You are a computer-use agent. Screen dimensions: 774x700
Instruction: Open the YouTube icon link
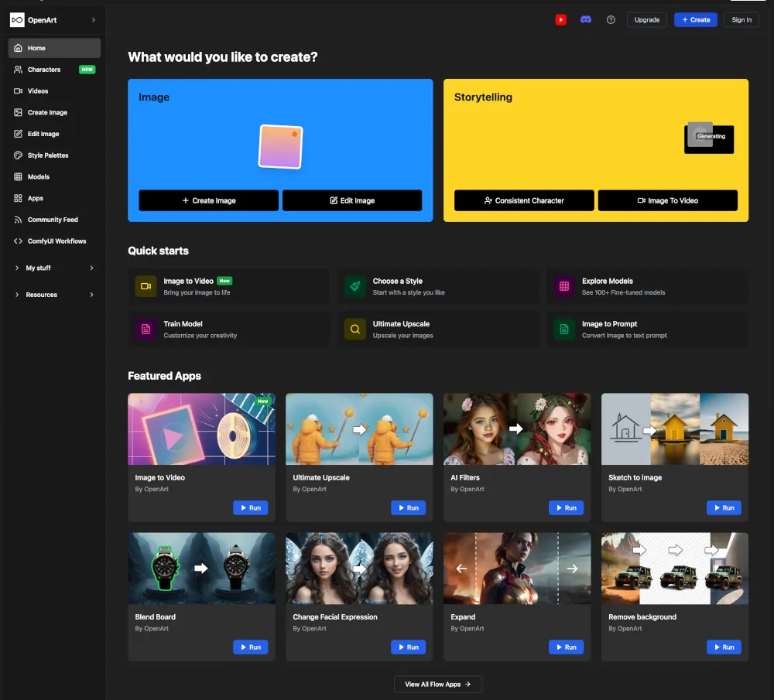[x=560, y=20]
